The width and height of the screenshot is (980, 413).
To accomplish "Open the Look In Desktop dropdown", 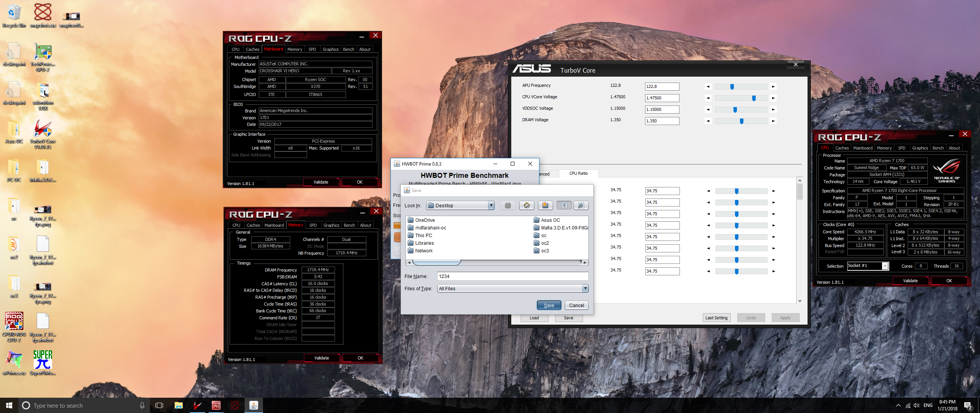I will click(491, 205).
